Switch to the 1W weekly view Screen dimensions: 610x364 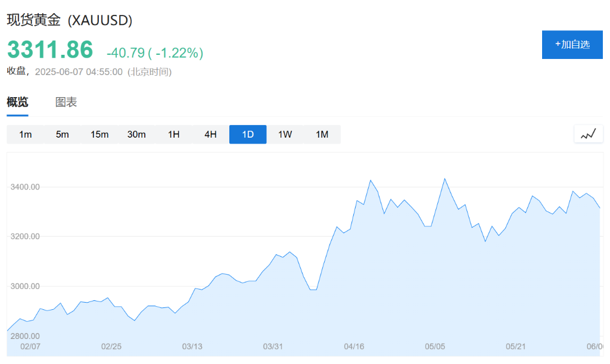285,135
